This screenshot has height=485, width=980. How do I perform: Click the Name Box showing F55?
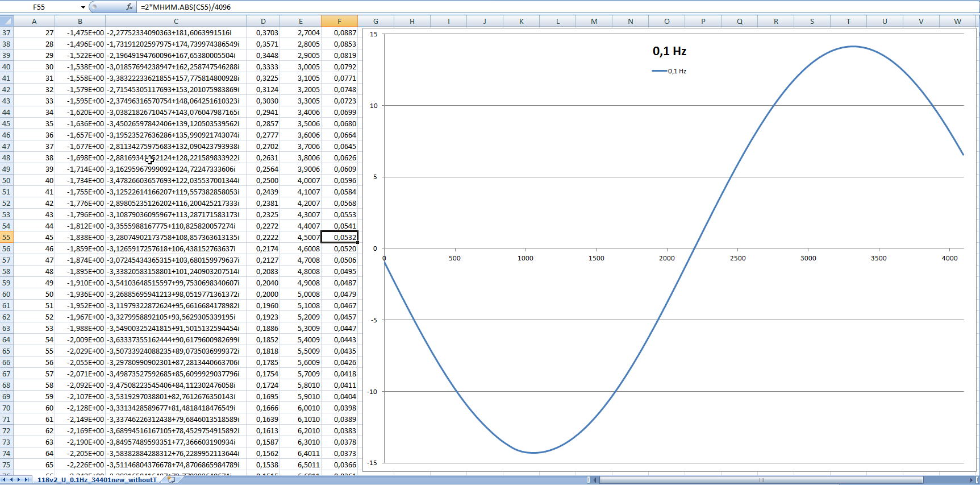click(x=39, y=7)
